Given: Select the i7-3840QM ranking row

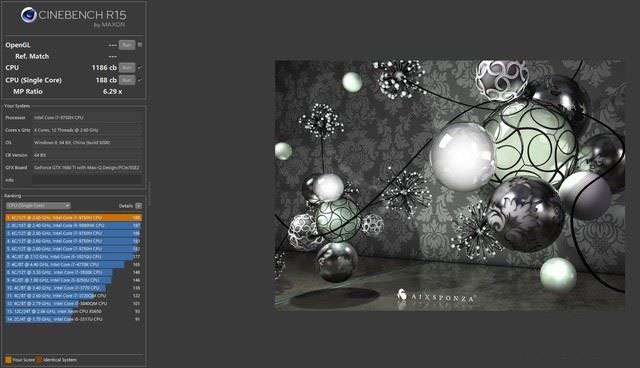Looking at the screenshot, I should pyautogui.click(x=73, y=304).
